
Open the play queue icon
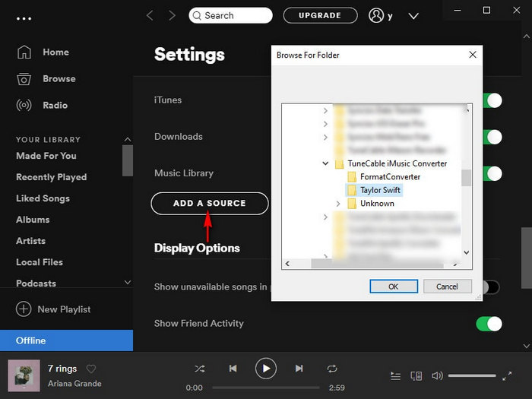point(396,376)
